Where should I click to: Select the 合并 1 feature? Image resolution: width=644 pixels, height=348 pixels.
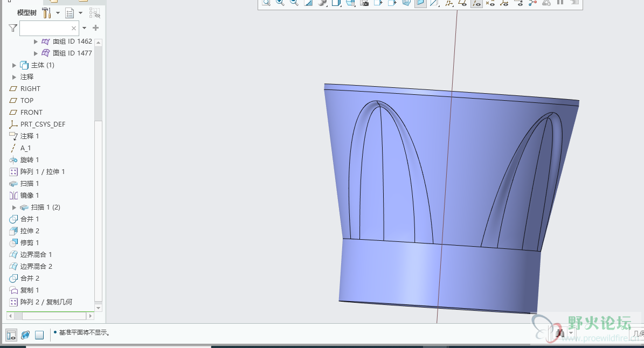(24, 219)
